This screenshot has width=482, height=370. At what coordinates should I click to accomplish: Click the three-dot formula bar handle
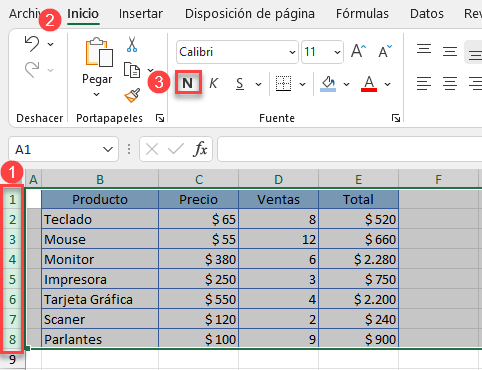click(129, 149)
